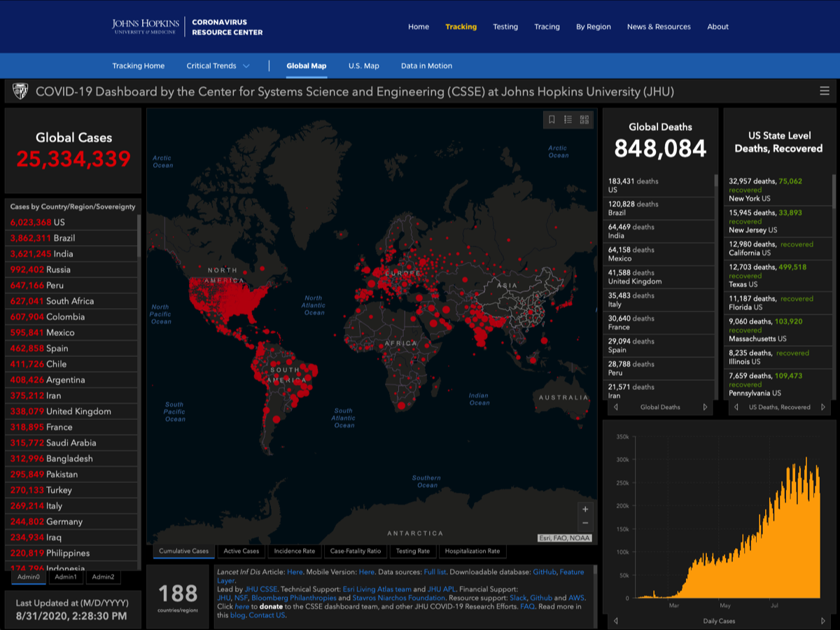Image resolution: width=840 pixels, height=630 pixels.
Task: Open the JHU CSSE link
Action: coord(261,589)
